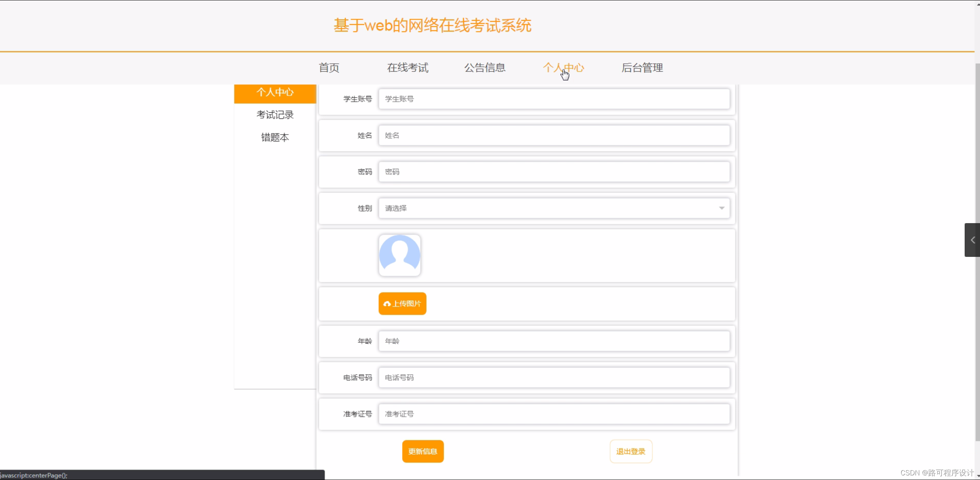Click the 年龄 field label
Screen dimensions: 980x480
pos(365,341)
